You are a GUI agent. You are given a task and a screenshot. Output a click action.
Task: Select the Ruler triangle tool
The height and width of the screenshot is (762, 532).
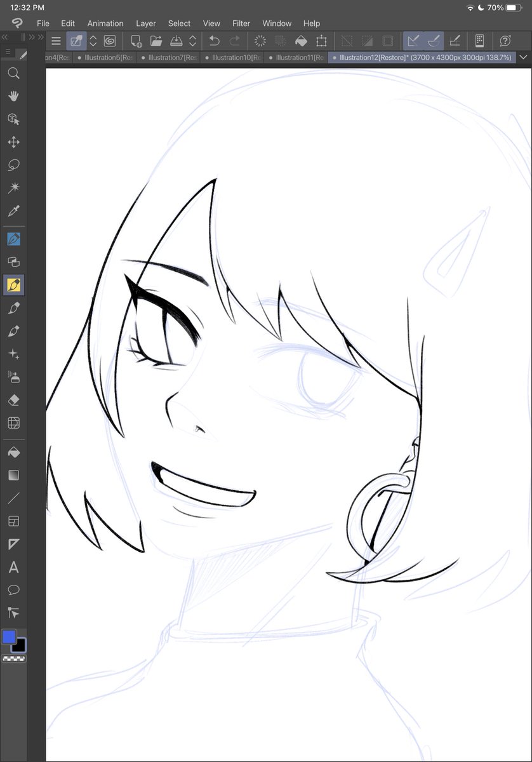pyautogui.click(x=13, y=544)
